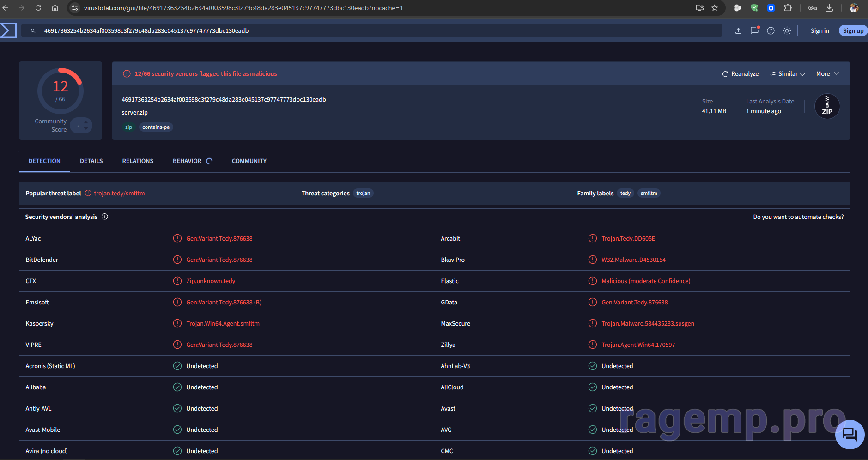Image resolution: width=868 pixels, height=460 pixels.
Task: Open the notifications speech bubble icon
Action: click(755, 30)
